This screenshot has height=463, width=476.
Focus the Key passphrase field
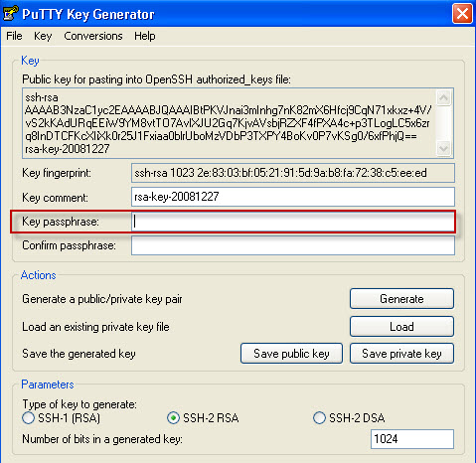[293, 222]
